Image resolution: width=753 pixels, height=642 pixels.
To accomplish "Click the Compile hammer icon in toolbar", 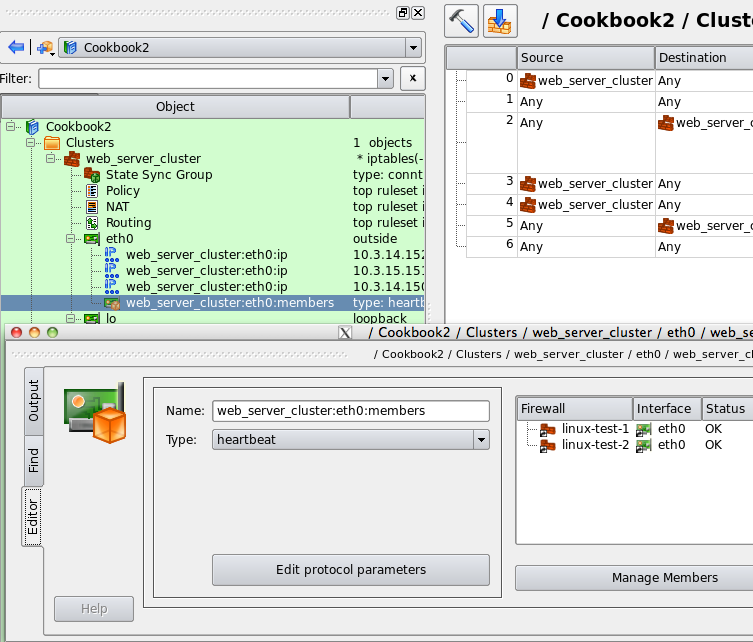I will [462, 20].
